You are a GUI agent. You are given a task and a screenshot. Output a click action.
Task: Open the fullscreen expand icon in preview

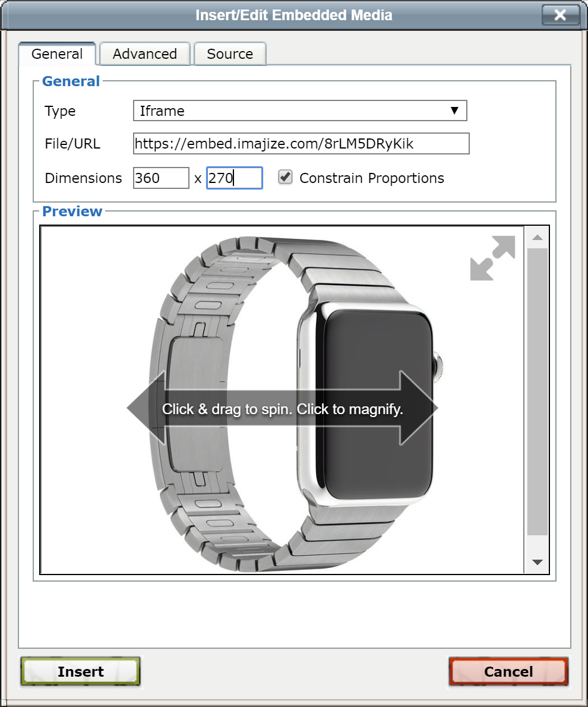(492, 258)
